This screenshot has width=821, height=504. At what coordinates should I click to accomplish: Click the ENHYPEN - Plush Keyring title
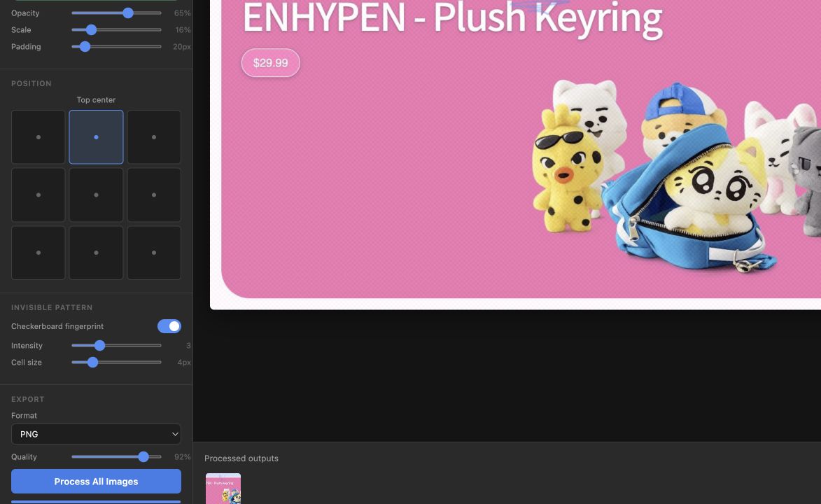(452, 18)
